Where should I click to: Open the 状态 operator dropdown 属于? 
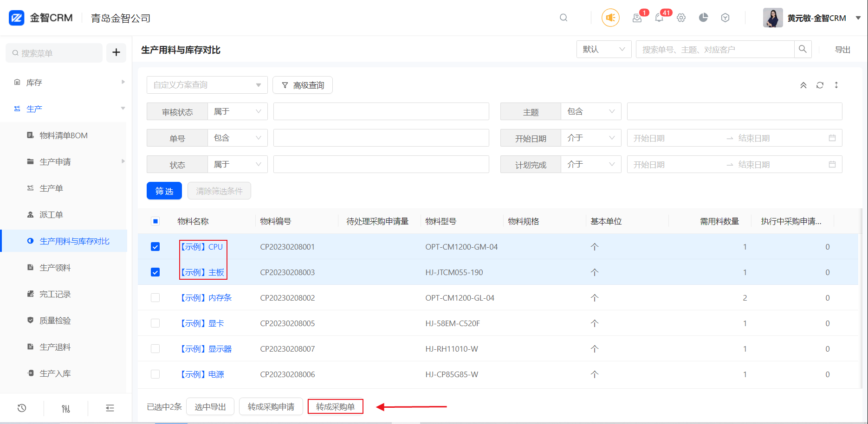coord(237,164)
